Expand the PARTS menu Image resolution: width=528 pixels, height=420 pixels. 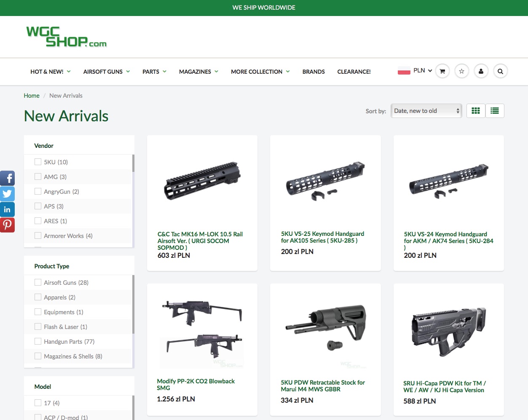(154, 72)
